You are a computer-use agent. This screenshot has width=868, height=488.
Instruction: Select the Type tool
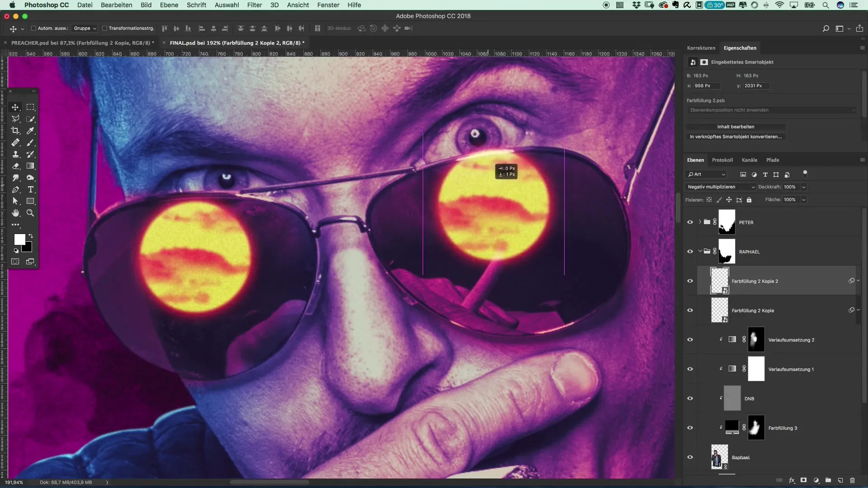(x=30, y=189)
